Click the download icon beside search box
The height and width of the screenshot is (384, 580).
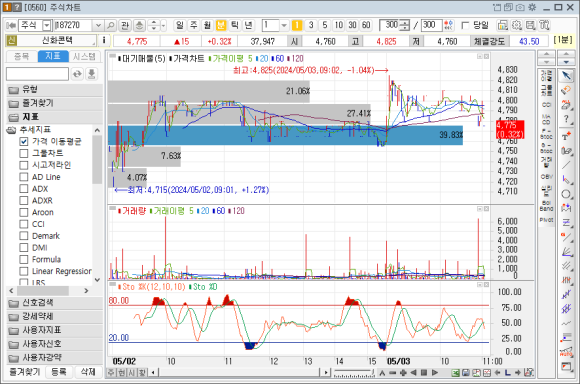[91, 74]
